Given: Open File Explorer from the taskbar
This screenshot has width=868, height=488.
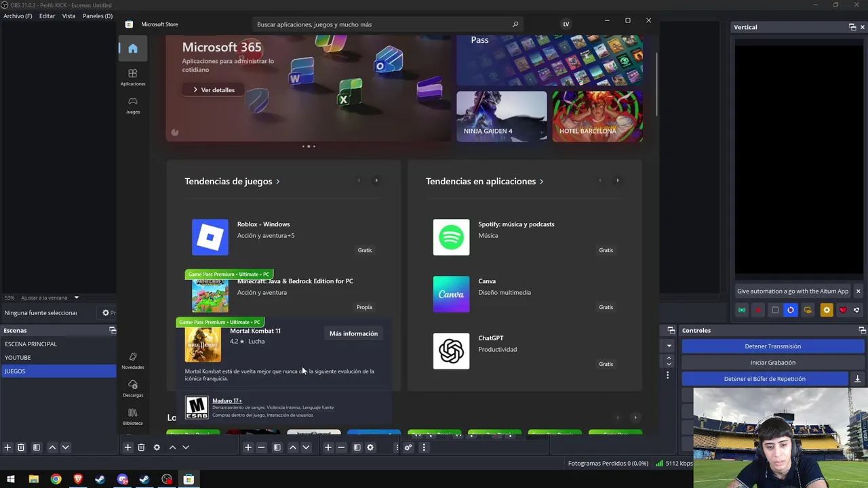Looking at the screenshot, I should (33, 479).
